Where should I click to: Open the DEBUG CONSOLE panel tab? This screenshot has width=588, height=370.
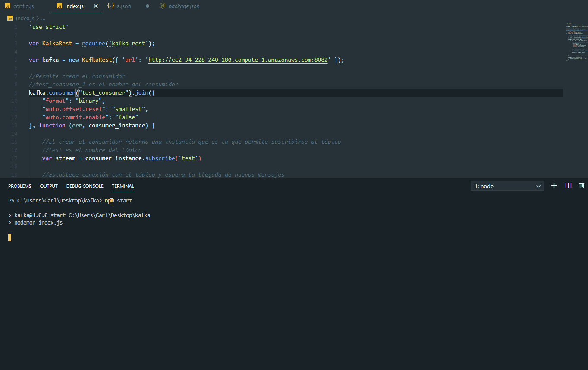click(x=85, y=186)
